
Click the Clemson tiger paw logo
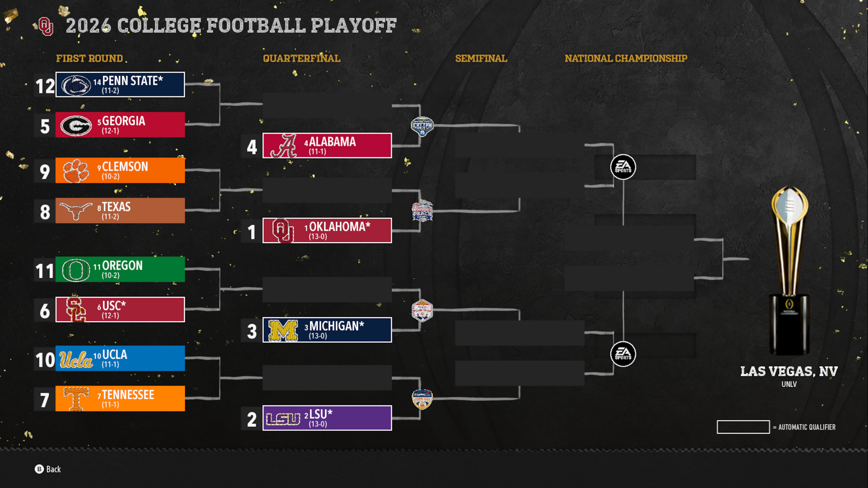(x=76, y=171)
